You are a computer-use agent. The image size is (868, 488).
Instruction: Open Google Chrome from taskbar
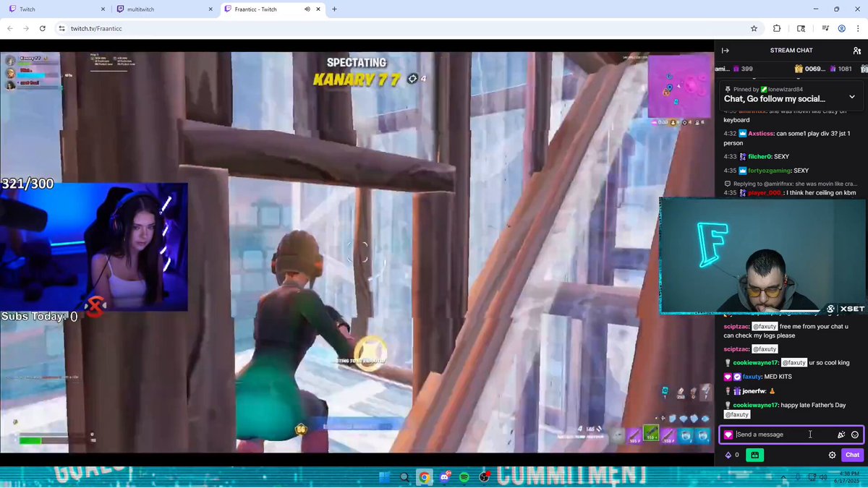click(425, 477)
